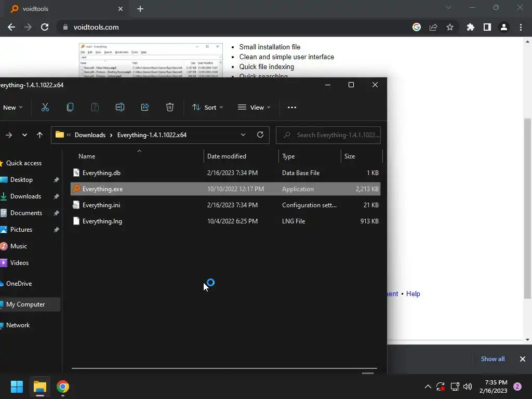The image size is (532, 399).
Task: Open the View dropdown menu
Action: (x=255, y=107)
